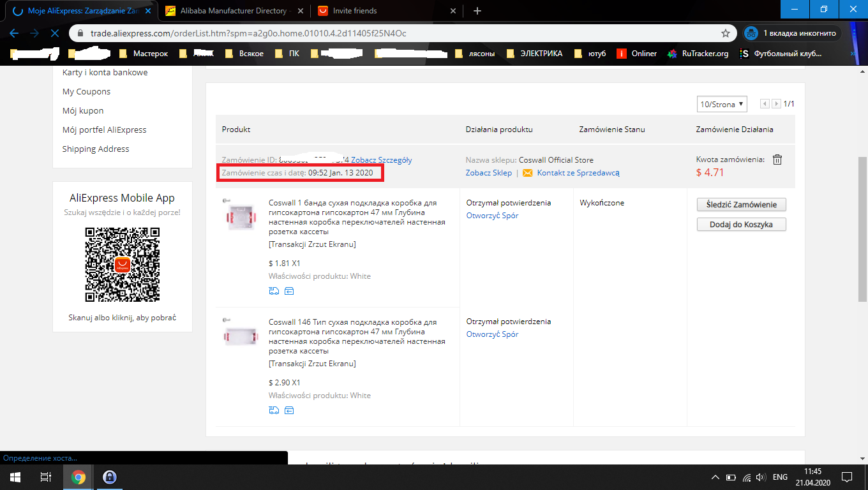
Task: Open a new browser tab
Action: pos(477,11)
